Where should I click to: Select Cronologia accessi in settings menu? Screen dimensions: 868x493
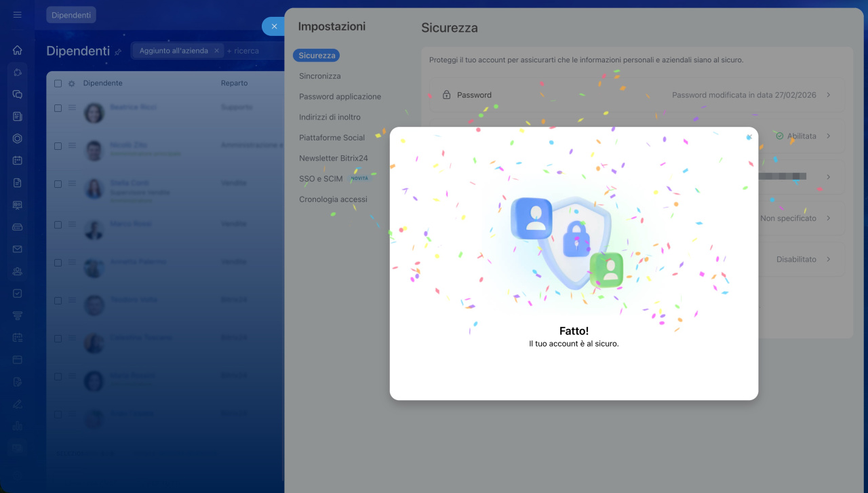333,199
